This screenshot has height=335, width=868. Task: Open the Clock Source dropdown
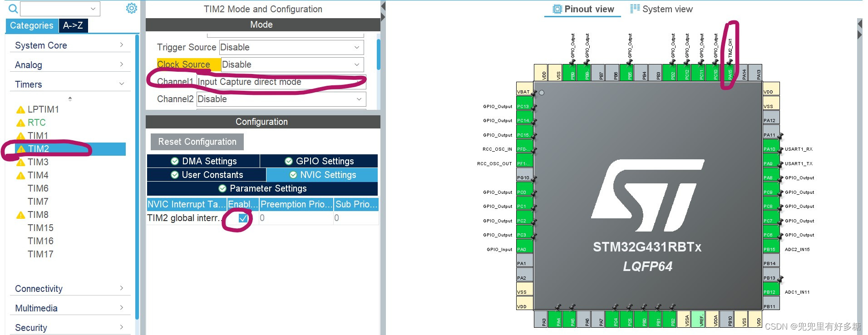292,64
